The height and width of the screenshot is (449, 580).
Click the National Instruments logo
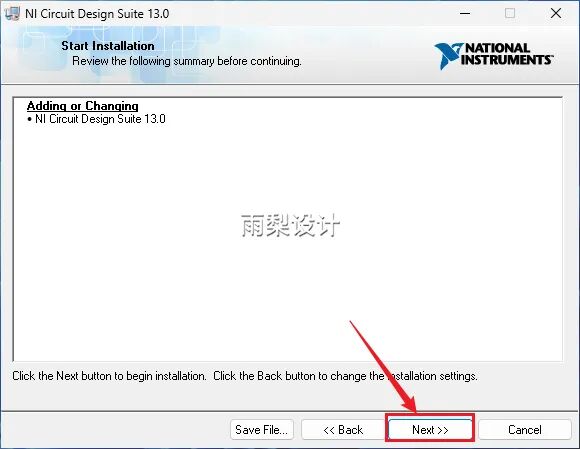coord(494,55)
